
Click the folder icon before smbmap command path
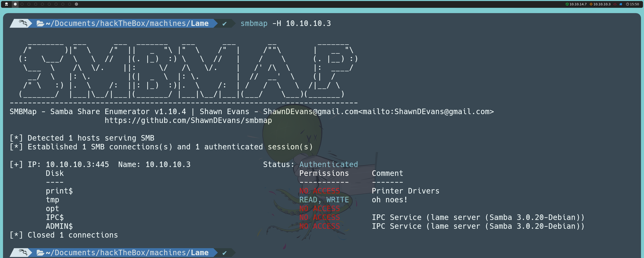click(x=40, y=23)
